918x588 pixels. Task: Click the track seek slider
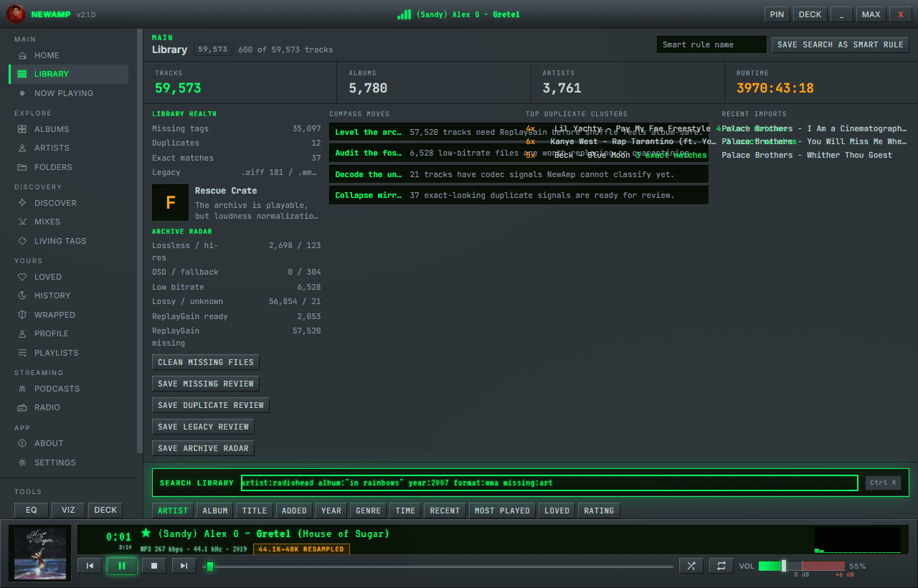tap(439, 566)
